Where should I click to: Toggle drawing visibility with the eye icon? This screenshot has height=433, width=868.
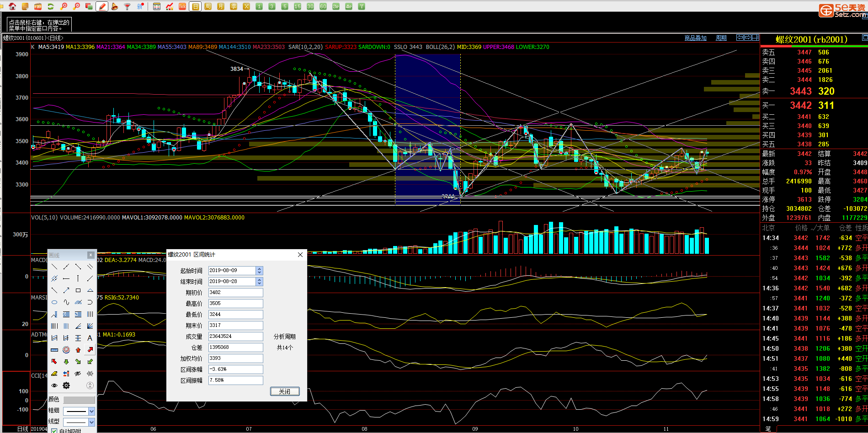tap(54, 385)
